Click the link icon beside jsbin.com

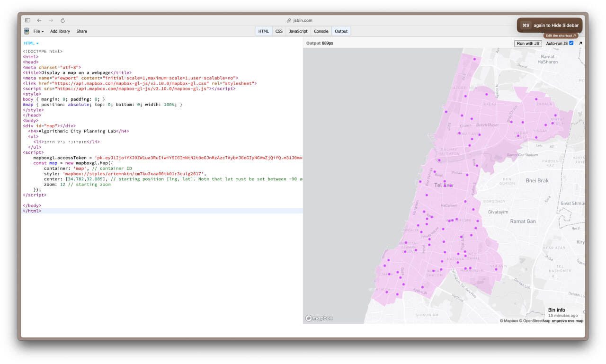289,20
